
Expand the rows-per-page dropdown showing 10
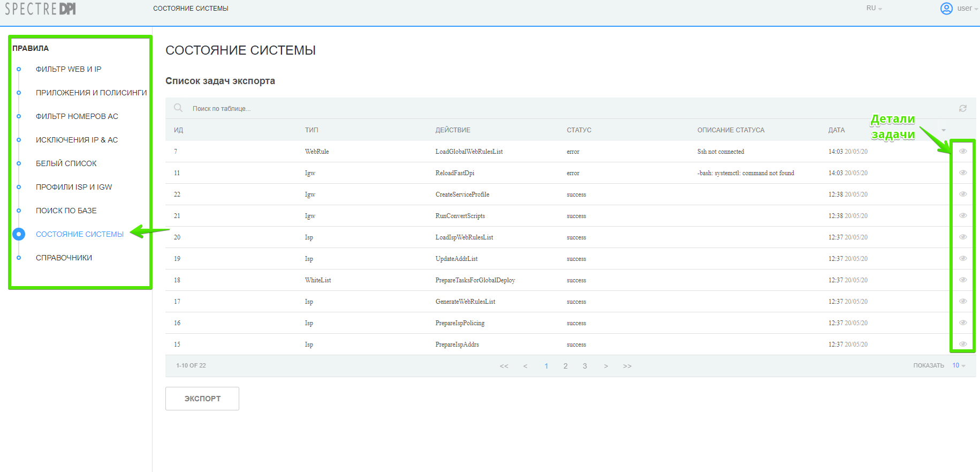[x=958, y=365]
